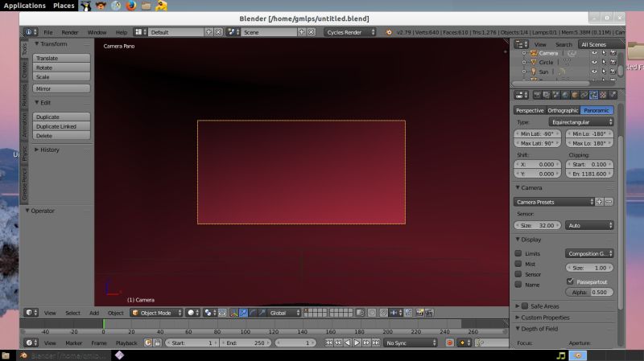Adjust the Passepartout Alpha slider
Image resolution: width=644 pixels, height=361 pixels.
(589, 292)
